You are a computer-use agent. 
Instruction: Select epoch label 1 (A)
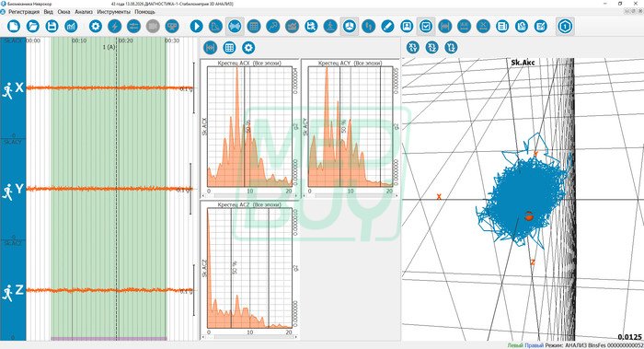pos(109,47)
